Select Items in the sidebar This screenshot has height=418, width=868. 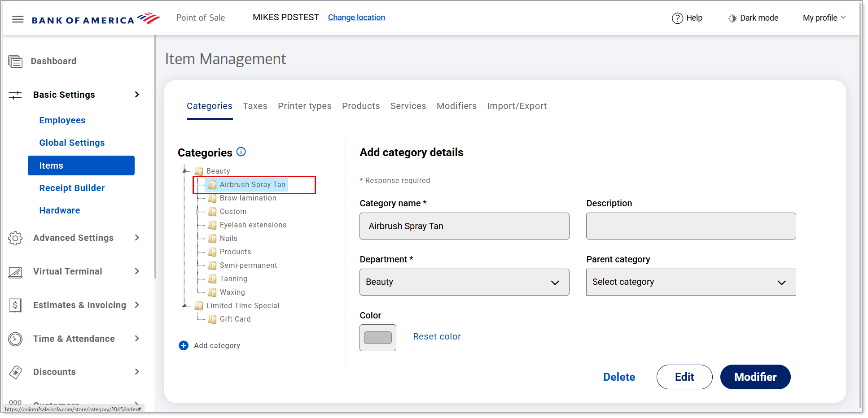click(81, 165)
